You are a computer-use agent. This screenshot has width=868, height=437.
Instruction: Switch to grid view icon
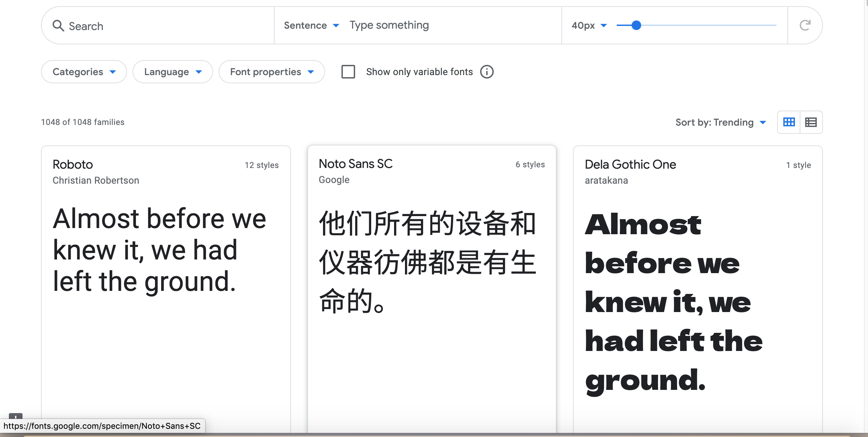coord(789,122)
